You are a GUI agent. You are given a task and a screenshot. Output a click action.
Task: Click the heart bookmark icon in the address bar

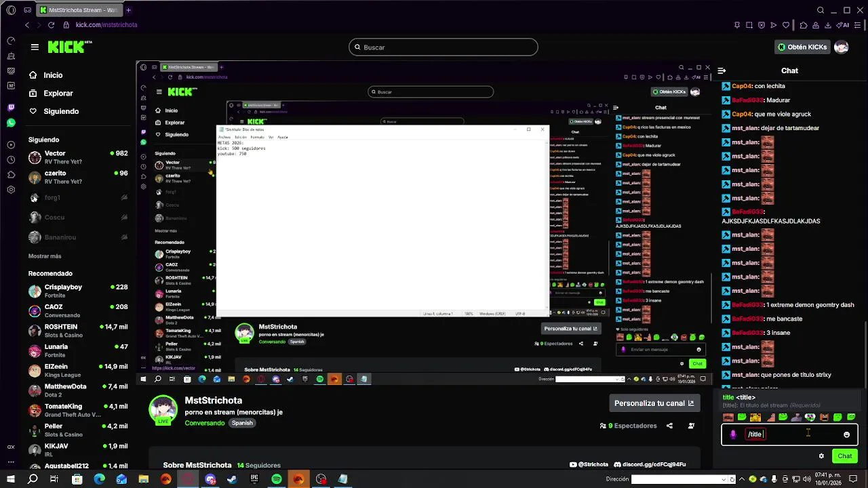tap(786, 25)
